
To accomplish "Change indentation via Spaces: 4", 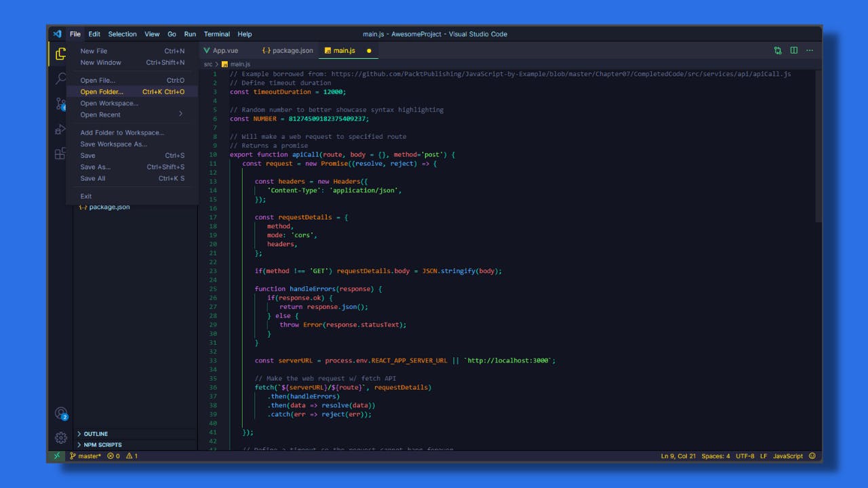I will (715, 456).
